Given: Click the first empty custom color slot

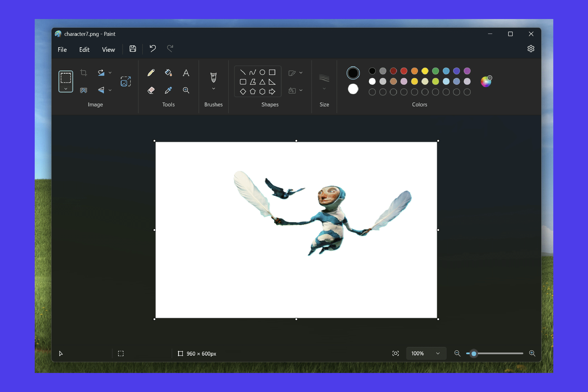Looking at the screenshot, I should 372,92.
